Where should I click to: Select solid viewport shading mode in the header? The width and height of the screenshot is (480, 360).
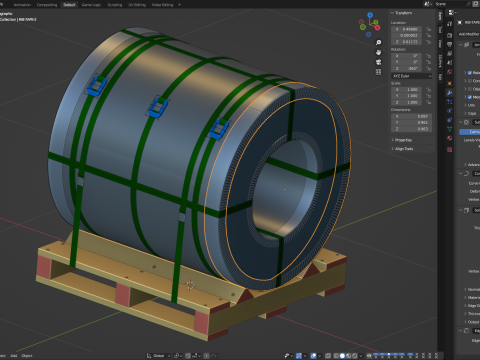click(x=342, y=356)
